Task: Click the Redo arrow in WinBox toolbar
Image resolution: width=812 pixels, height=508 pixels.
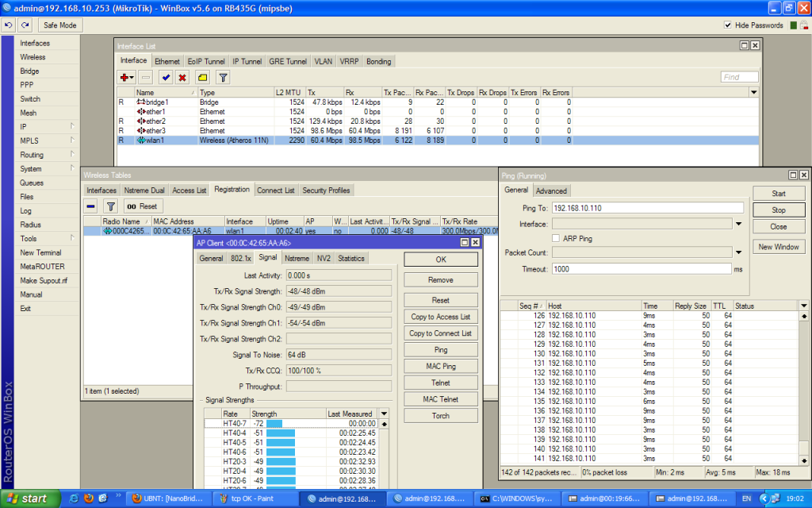Action: click(x=25, y=25)
